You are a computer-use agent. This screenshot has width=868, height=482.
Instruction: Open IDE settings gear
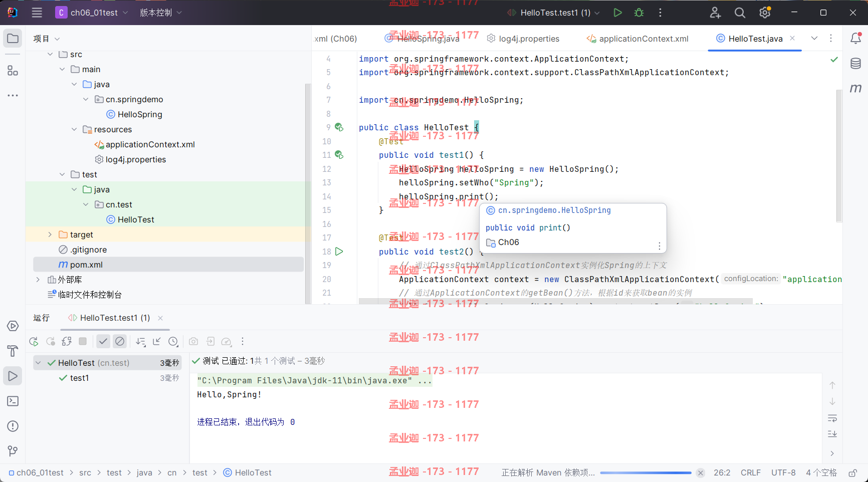point(765,13)
